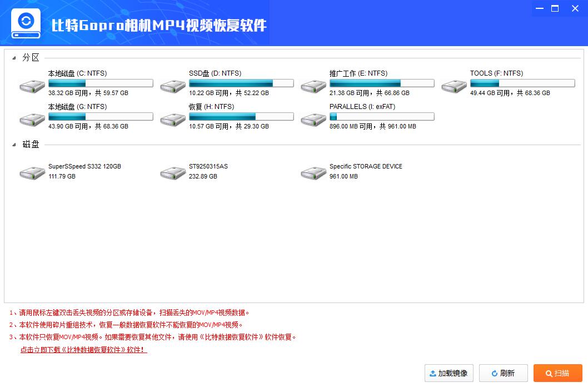Click the text 10.57 GB 可用，共 29.30 GB
588x387 pixels.
(x=229, y=126)
